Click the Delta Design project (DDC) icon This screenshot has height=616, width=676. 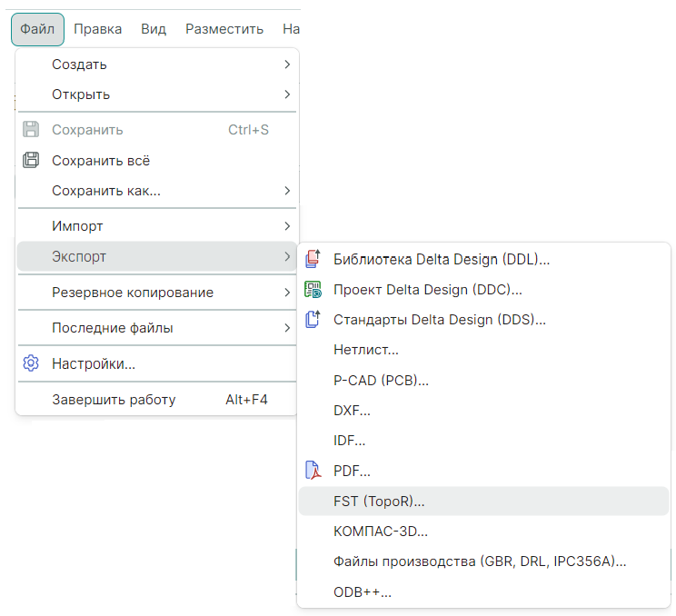click(x=313, y=290)
